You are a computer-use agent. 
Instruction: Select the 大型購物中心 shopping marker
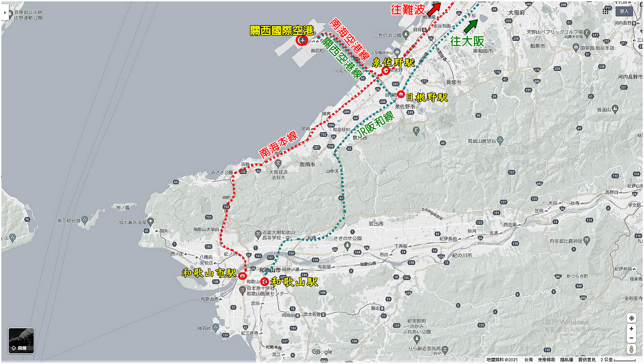pyautogui.click(x=397, y=52)
